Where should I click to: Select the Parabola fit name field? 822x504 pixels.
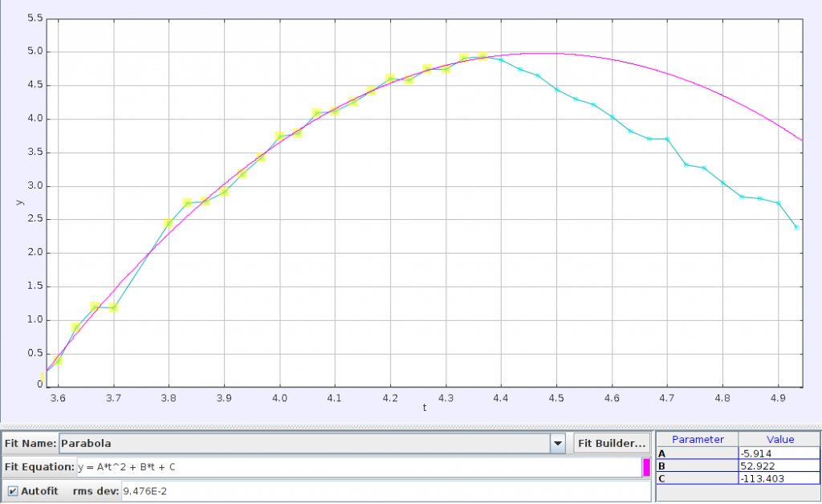[304, 443]
